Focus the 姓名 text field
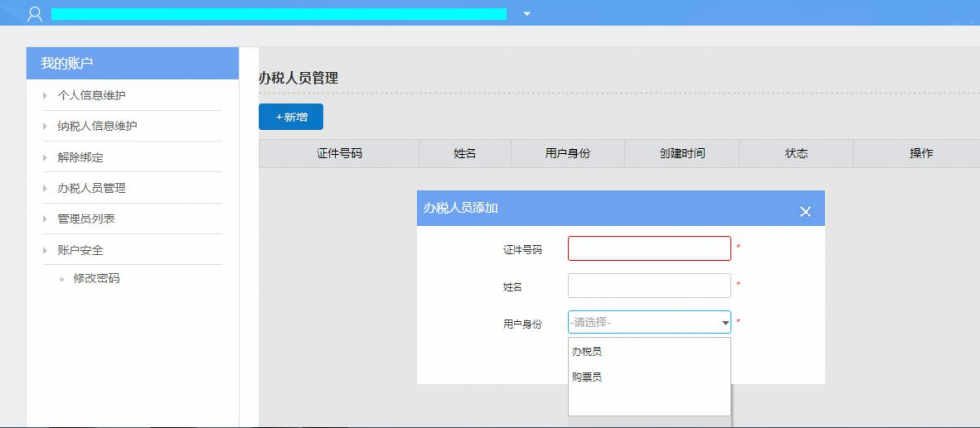Viewport: 980px width, 428px height. tap(649, 285)
